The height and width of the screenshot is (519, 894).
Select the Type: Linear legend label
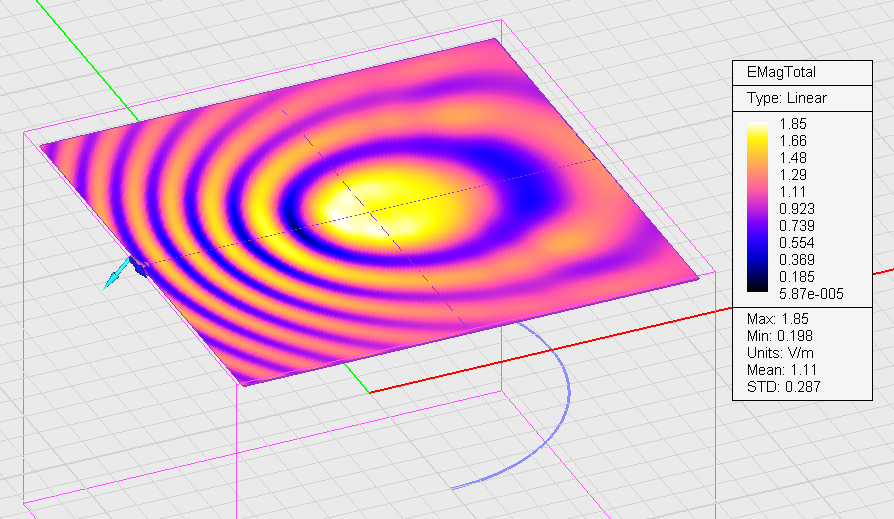[x=786, y=98]
